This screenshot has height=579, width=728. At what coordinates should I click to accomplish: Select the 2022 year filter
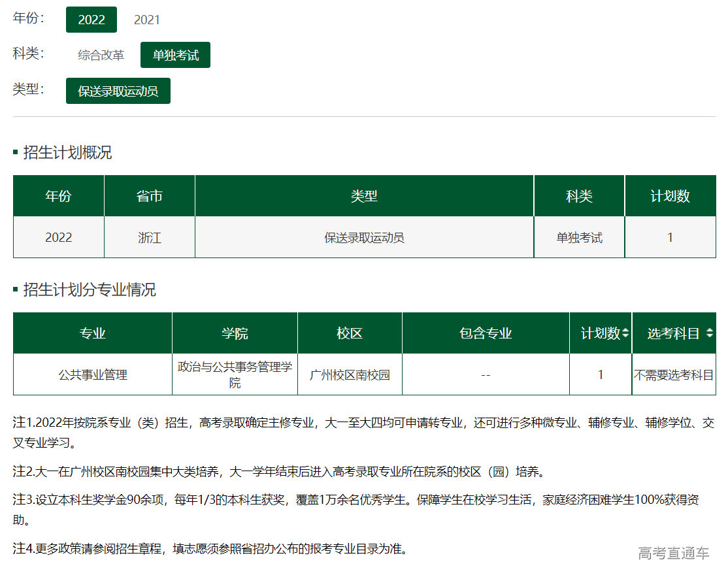pyautogui.click(x=91, y=20)
